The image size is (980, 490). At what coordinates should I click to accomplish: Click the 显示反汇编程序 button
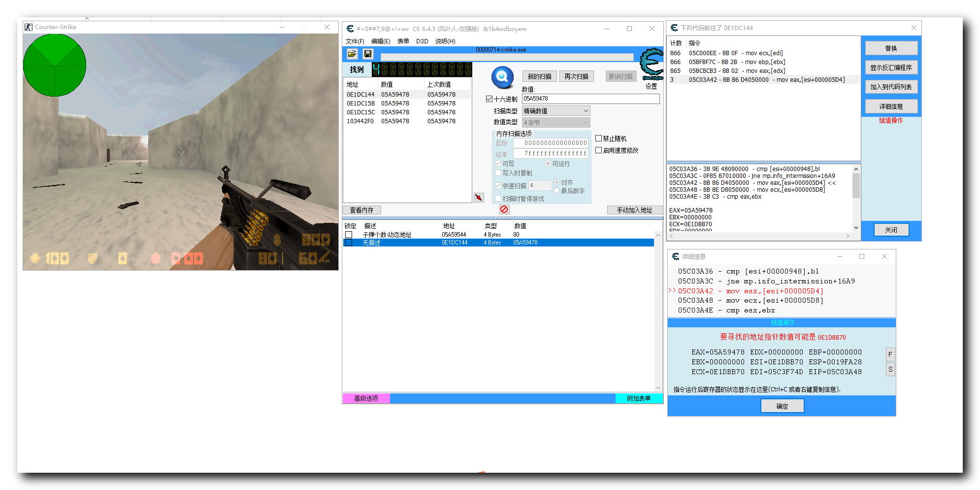[891, 68]
